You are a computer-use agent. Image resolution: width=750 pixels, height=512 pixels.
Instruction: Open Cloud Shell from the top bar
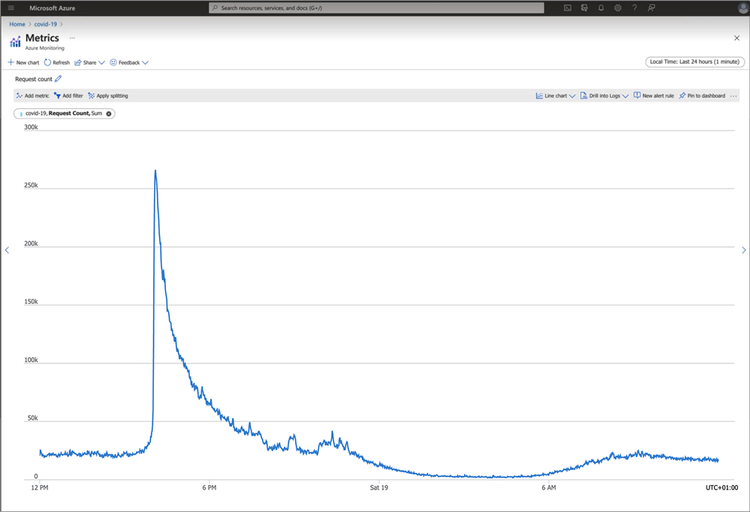coord(567,8)
